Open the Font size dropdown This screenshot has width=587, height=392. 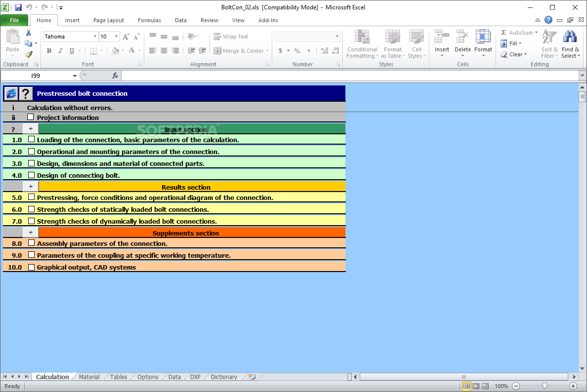coord(117,37)
